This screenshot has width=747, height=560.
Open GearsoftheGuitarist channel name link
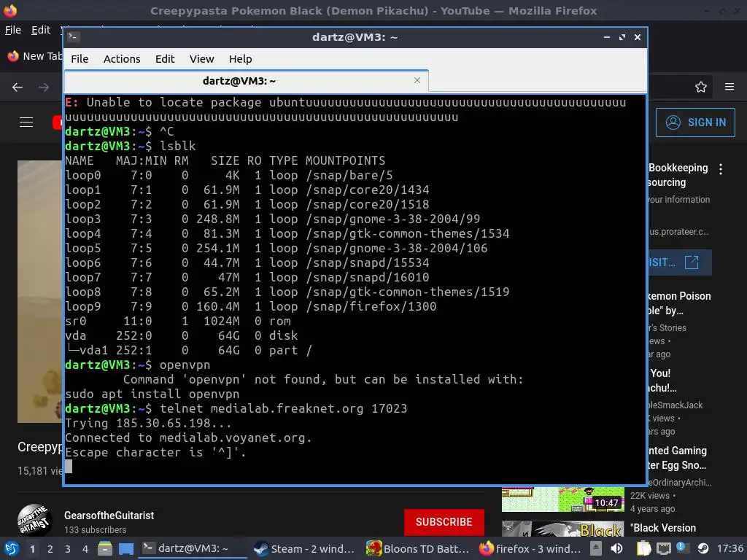click(x=109, y=516)
